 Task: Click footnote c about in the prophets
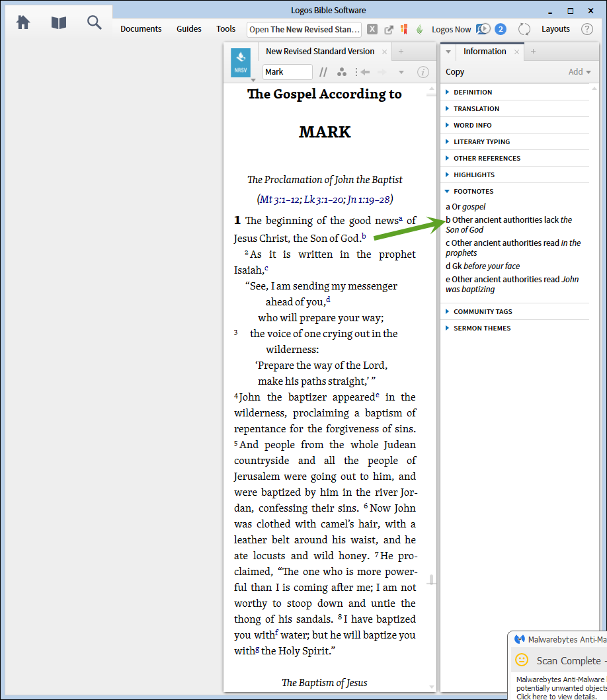[x=512, y=248]
